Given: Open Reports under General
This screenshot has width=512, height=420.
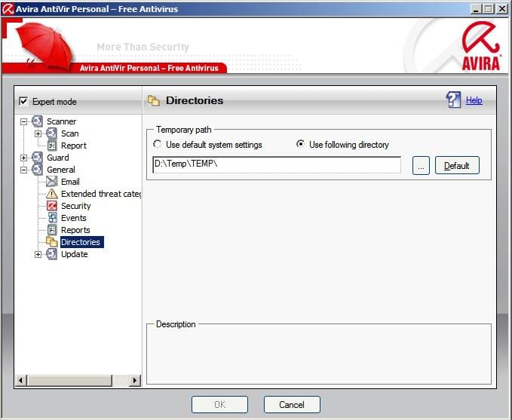Looking at the screenshot, I should pos(75,230).
